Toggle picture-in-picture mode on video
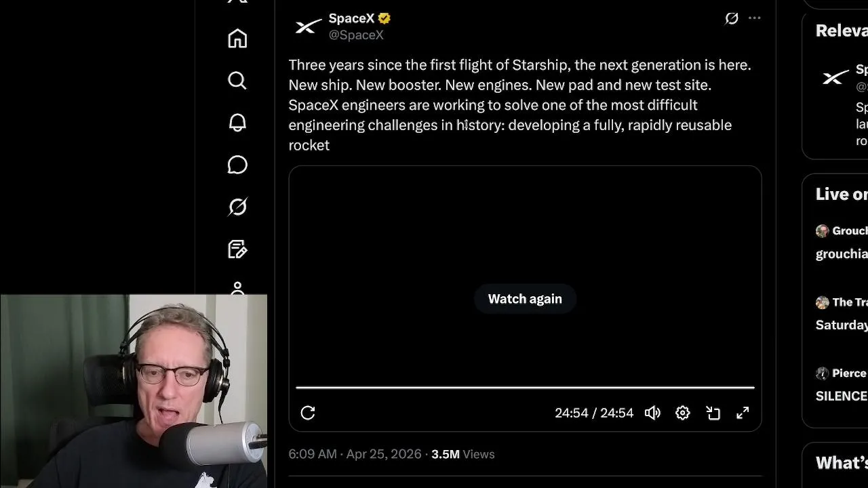This screenshot has height=488, width=868. click(713, 413)
